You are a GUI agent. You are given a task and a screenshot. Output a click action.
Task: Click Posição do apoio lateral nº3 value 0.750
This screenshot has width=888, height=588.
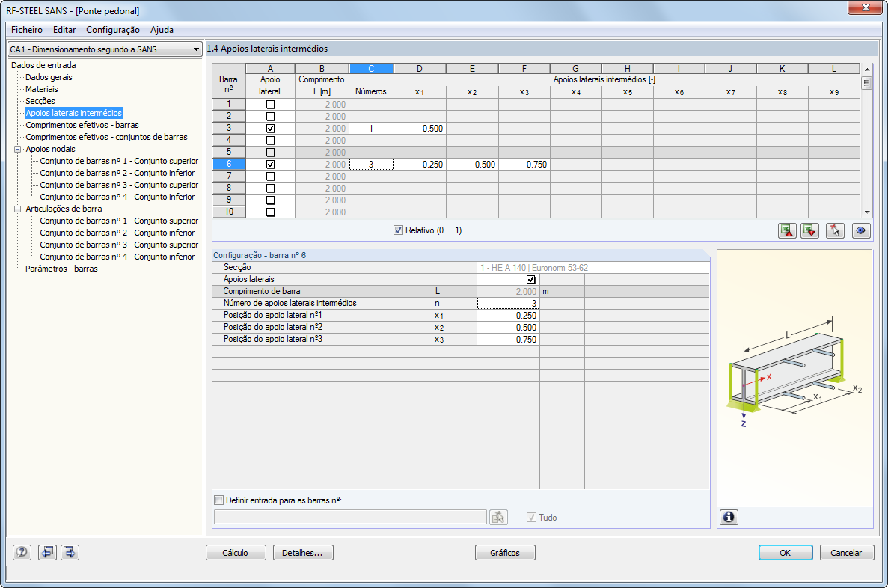point(508,340)
